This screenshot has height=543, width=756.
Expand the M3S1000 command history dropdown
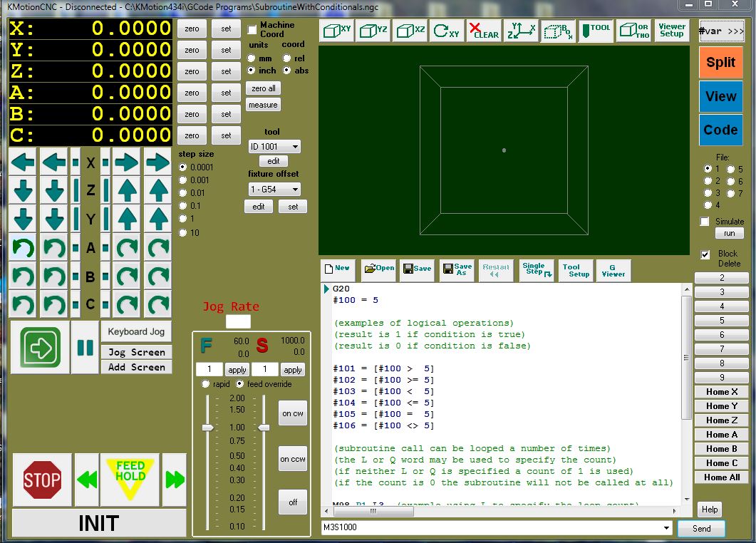tap(666, 528)
